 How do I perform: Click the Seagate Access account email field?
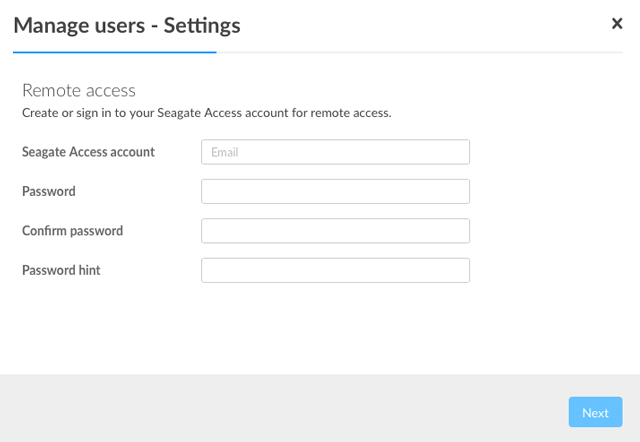pyautogui.click(x=335, y=152)
